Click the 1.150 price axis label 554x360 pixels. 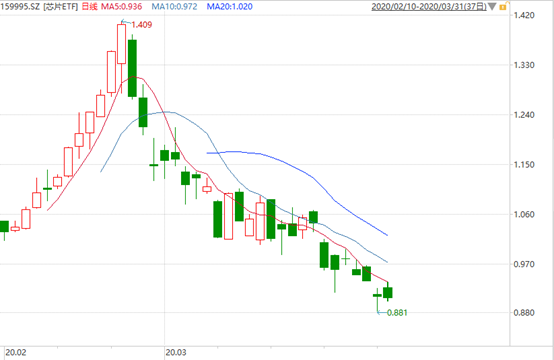point(524,165)
